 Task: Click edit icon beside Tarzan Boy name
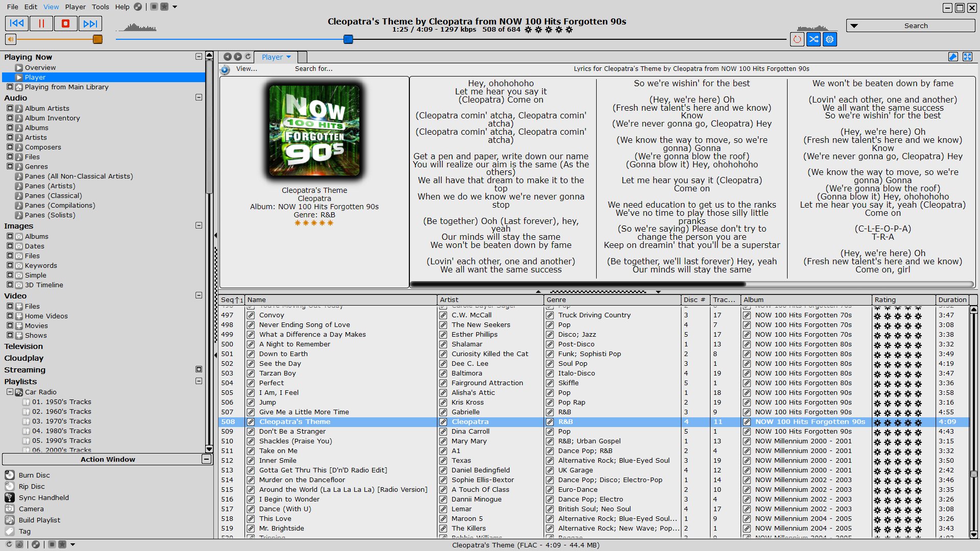point(251,373)
